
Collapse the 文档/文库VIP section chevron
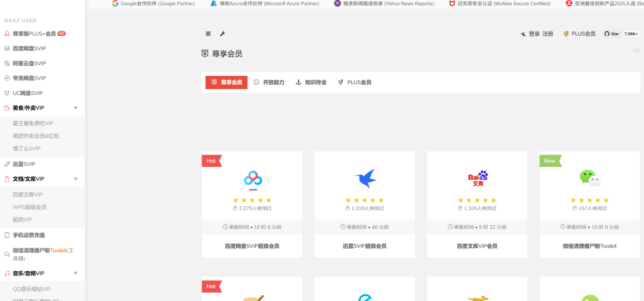pyautogui.click(x=76, y=179)
